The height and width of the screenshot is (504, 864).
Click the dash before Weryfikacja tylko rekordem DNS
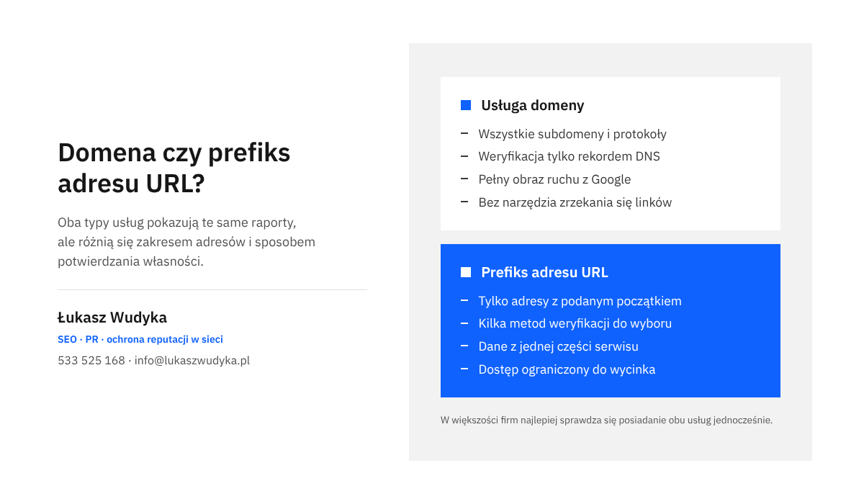pos(464,156)
